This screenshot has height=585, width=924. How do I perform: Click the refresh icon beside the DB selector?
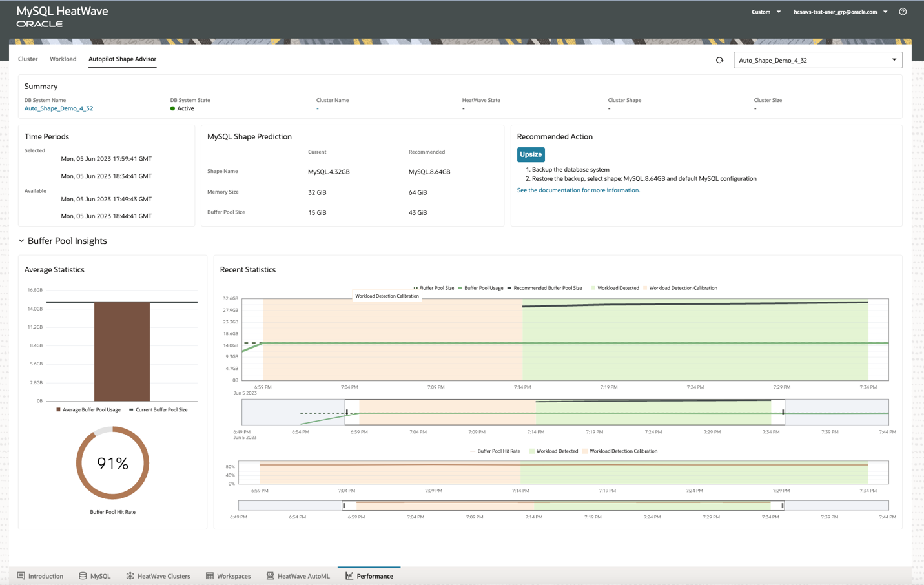click(719, 60)
